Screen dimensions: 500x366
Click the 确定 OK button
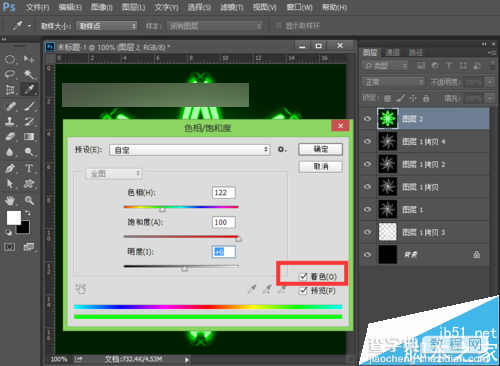point(320,149)
